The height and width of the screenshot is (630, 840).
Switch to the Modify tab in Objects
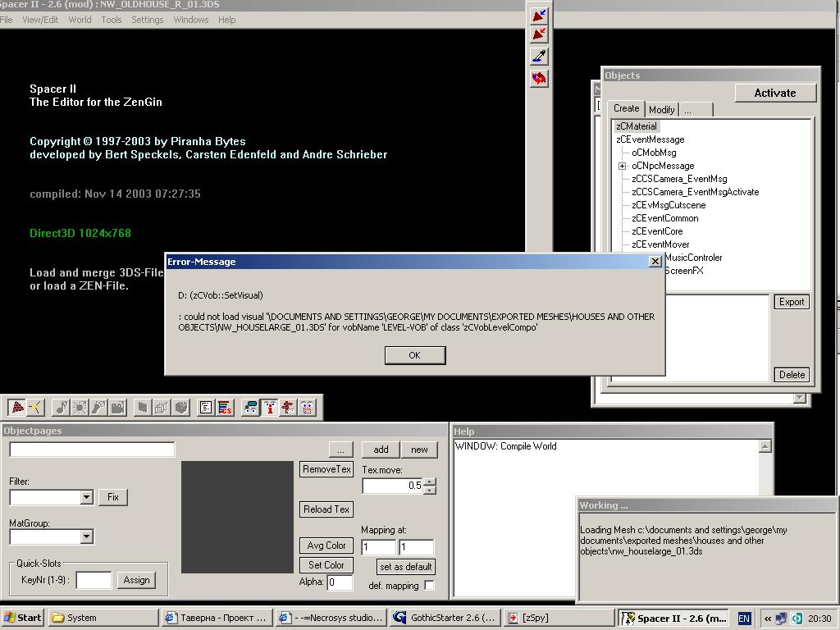pyautogui.click(x=662, y=109)
